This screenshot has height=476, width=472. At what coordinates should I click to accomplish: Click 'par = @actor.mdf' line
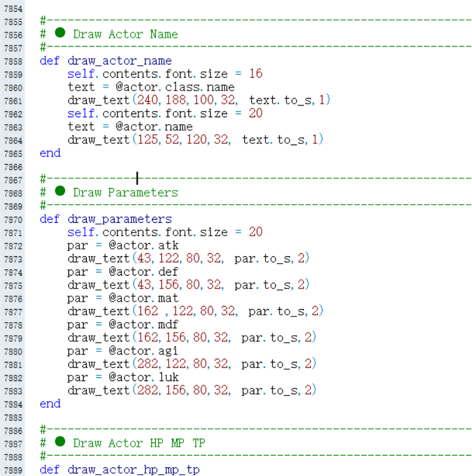pos(123,325)
